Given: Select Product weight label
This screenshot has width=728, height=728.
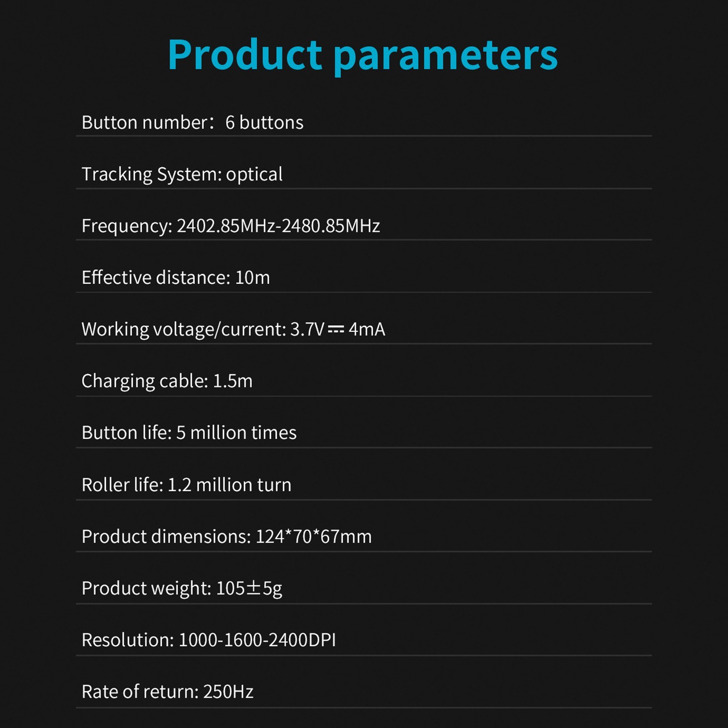Looking at the screenshot, I should pyautogui.click(x=146, y=589).
